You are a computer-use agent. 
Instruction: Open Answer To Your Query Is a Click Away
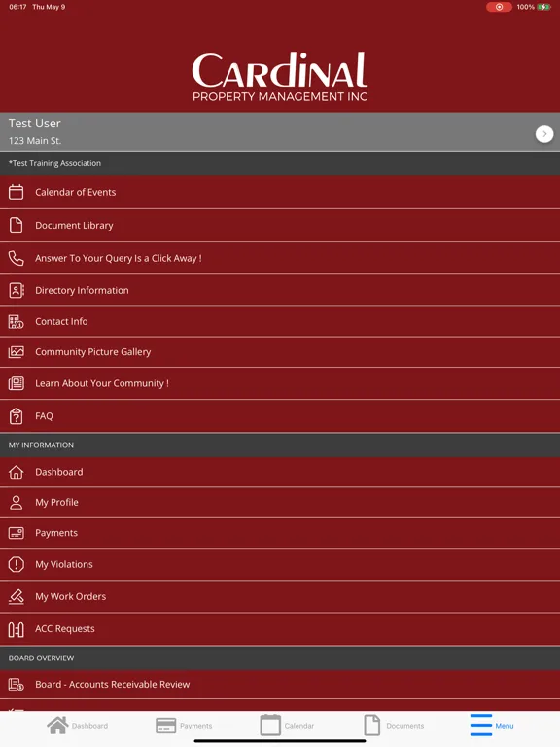(x=280, y=258)
